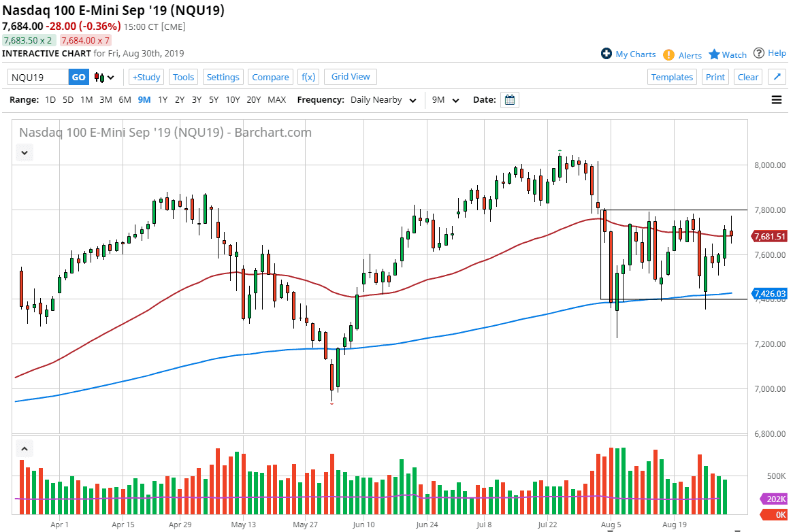Open Help via the question mark icon
793x532 pixels.
coord(760,53)
